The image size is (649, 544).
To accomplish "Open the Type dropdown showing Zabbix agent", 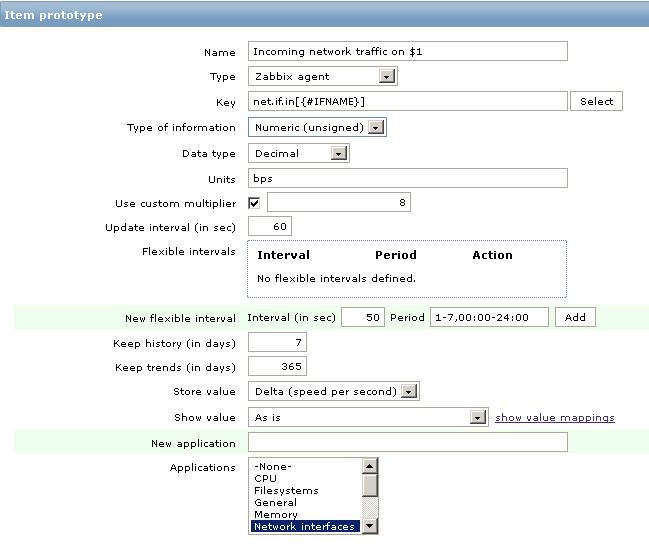I will [x=323, y=76].
